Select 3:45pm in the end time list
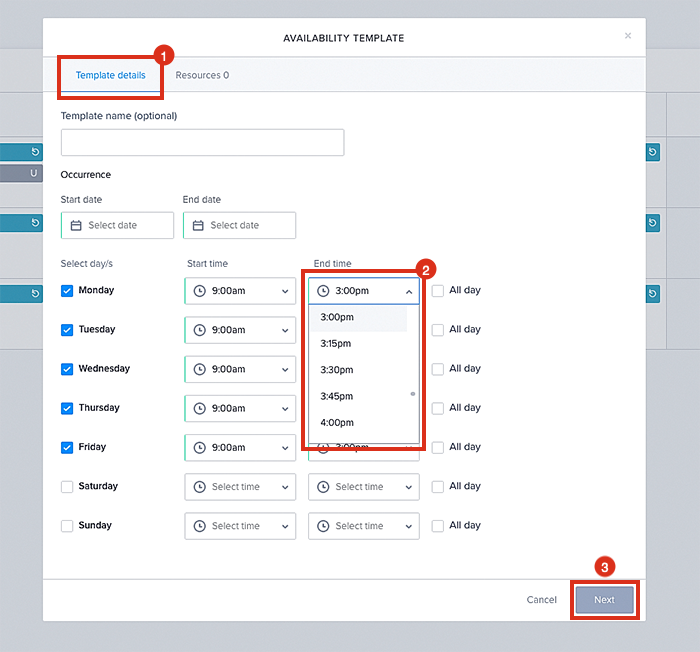The image size is (700, 652). (358, 396)
